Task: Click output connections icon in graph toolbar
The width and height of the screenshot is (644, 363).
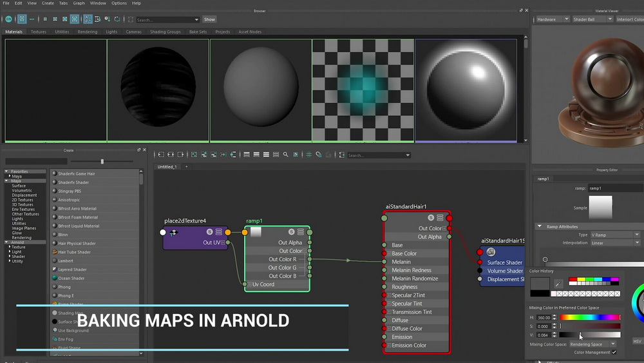Action: click(181, 155)
